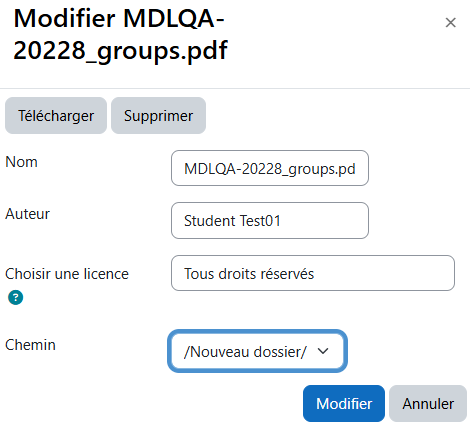Expand the Chemin path dropdown
The height and width of the screenshot is (438, 470).
click(x=257, y=351)
